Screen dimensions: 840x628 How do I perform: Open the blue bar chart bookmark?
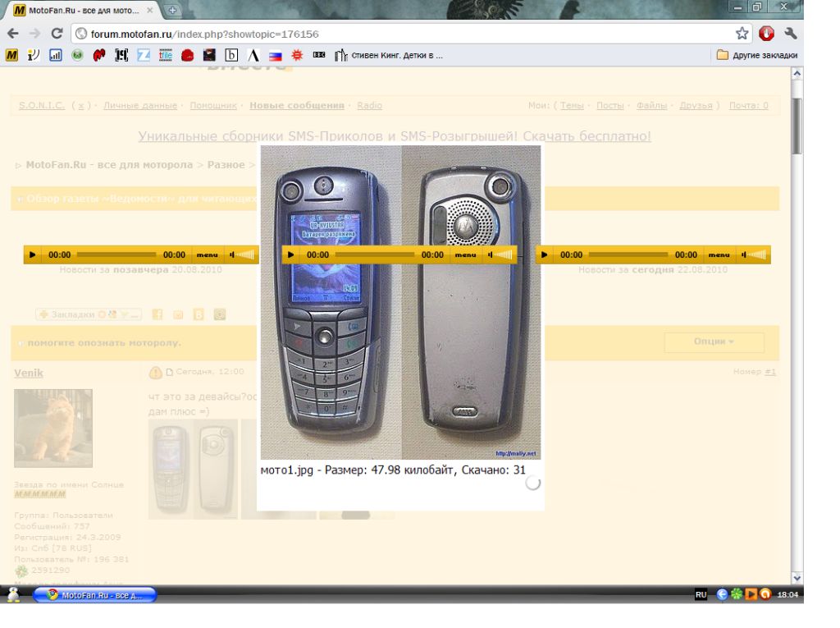(x=56, y=55)
